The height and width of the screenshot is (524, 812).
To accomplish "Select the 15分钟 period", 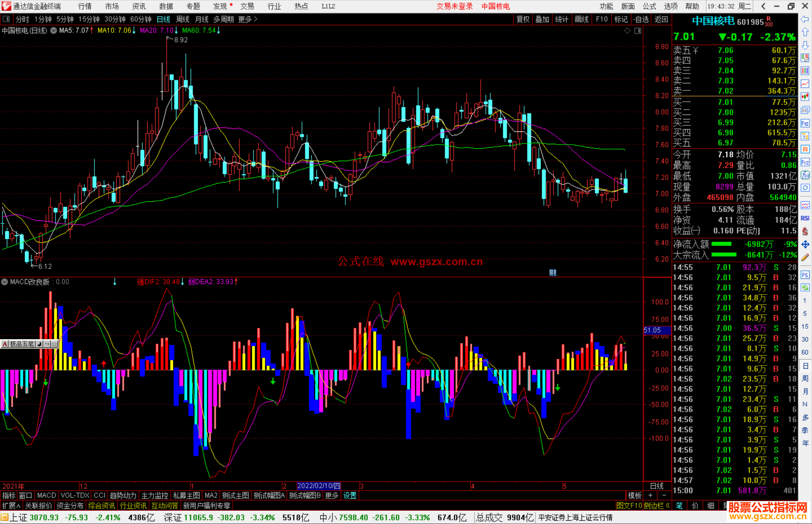I will [x=89, y=19].
